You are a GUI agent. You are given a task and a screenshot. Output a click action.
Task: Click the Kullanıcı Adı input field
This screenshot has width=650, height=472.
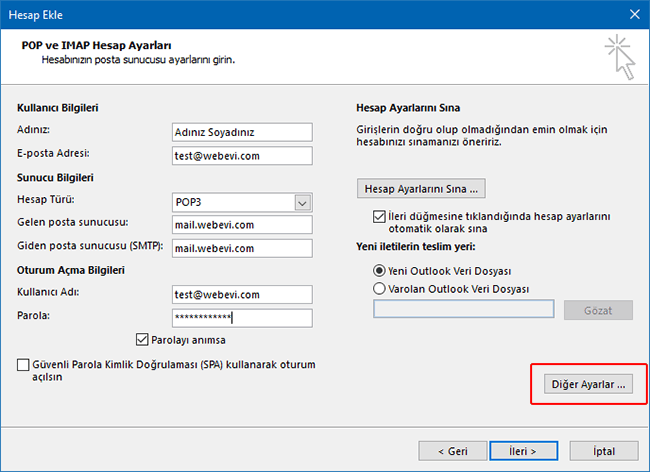(242, 294)
